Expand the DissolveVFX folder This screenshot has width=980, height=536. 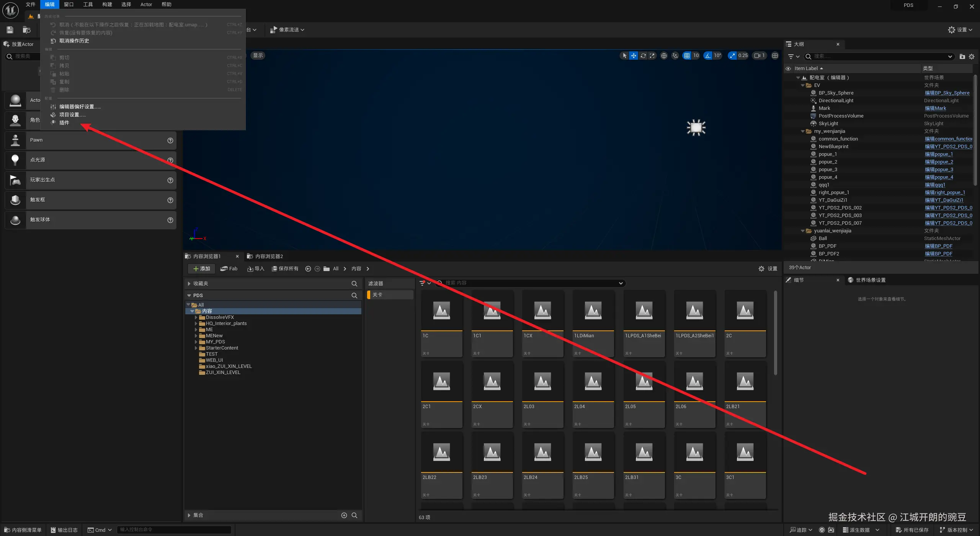pos(196,317)
